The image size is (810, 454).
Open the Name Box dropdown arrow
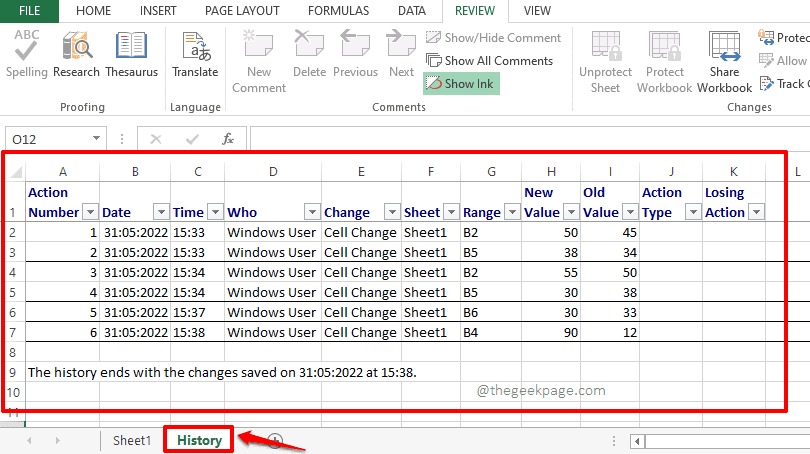coord(97,139)
